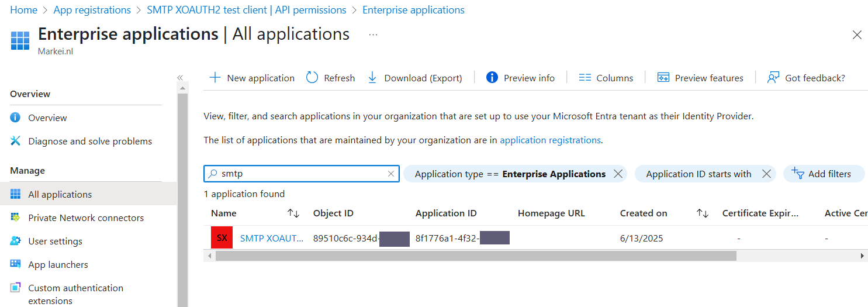This screenshot has height=307, width=868.
Task: Click the Private Network connectors icon
Action: (16, 218)
